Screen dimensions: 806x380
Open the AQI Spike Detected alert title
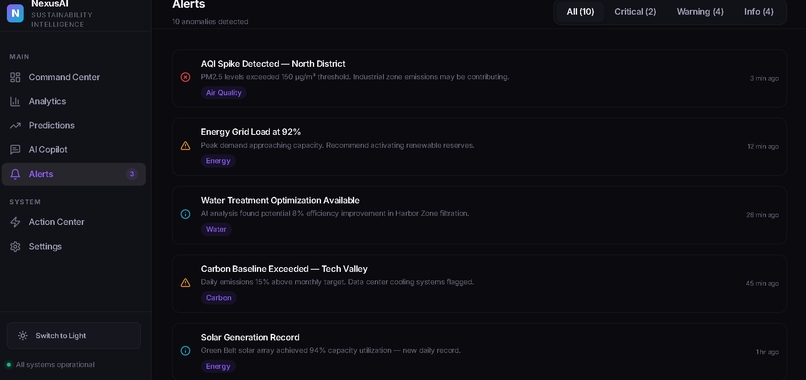pyautogui.click(x=273, y=64)
